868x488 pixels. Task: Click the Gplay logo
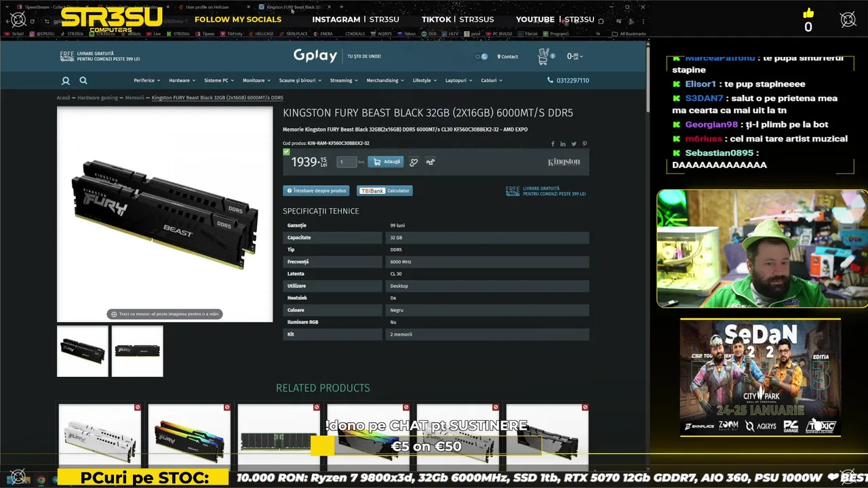coord(315,56)
